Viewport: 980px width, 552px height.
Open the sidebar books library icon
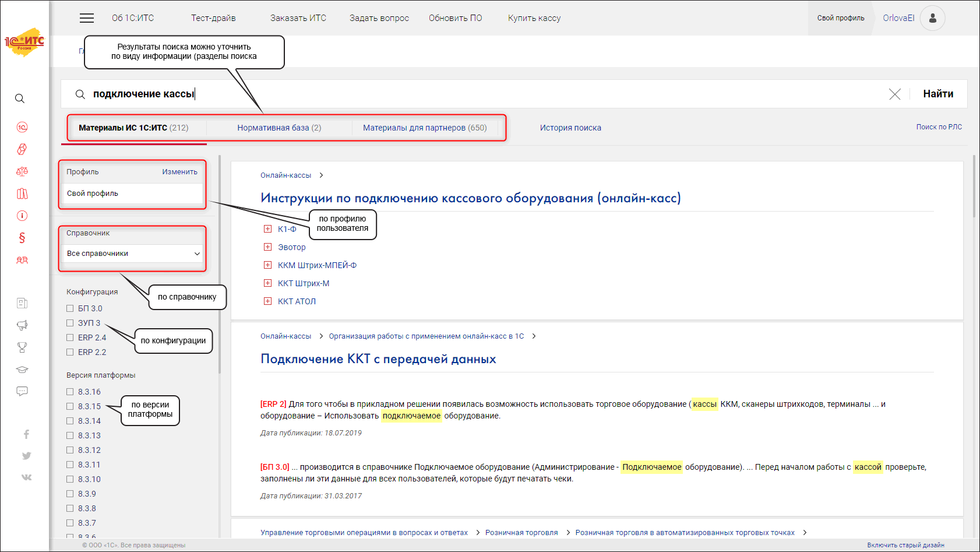(x=22, y=194)
